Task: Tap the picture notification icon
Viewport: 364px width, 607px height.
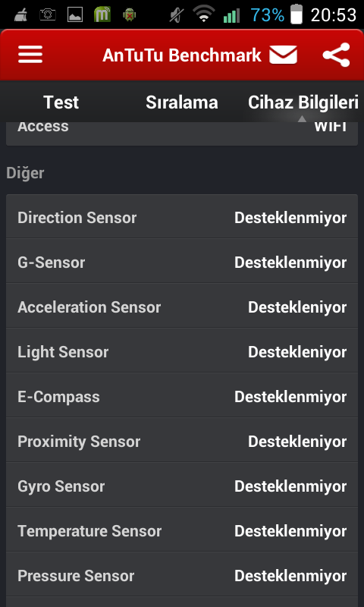Action: click(x=75, y=15)
